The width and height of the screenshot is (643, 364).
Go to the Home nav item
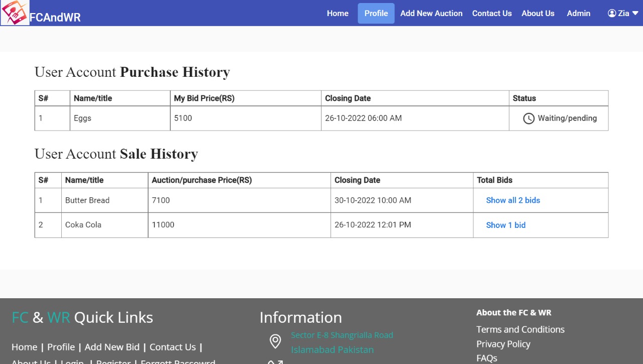pos(338,14)
